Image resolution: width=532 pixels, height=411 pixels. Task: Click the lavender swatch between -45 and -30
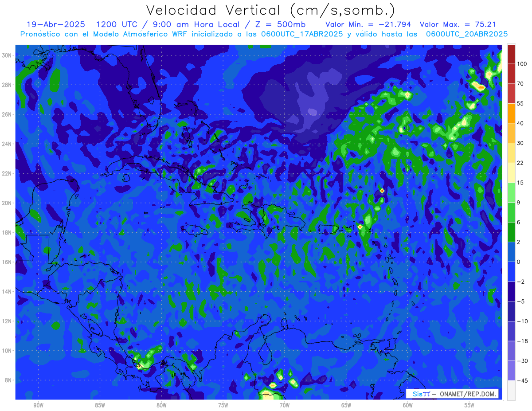click(511, 371)
